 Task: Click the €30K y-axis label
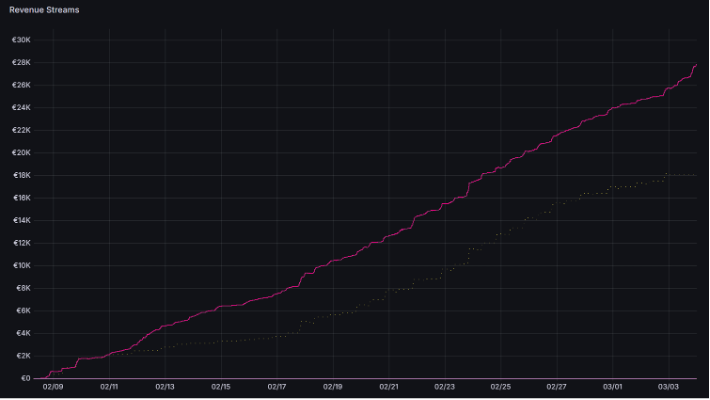(22, 40)
